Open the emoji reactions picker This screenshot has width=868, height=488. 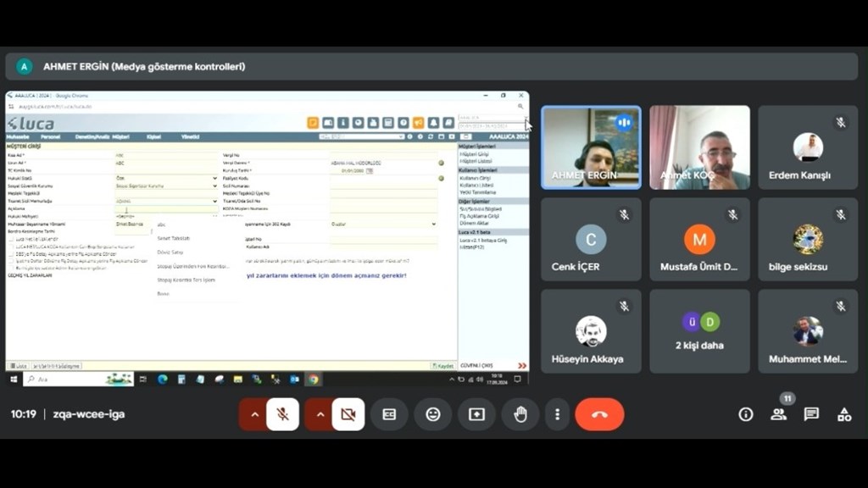coord(433,414)
